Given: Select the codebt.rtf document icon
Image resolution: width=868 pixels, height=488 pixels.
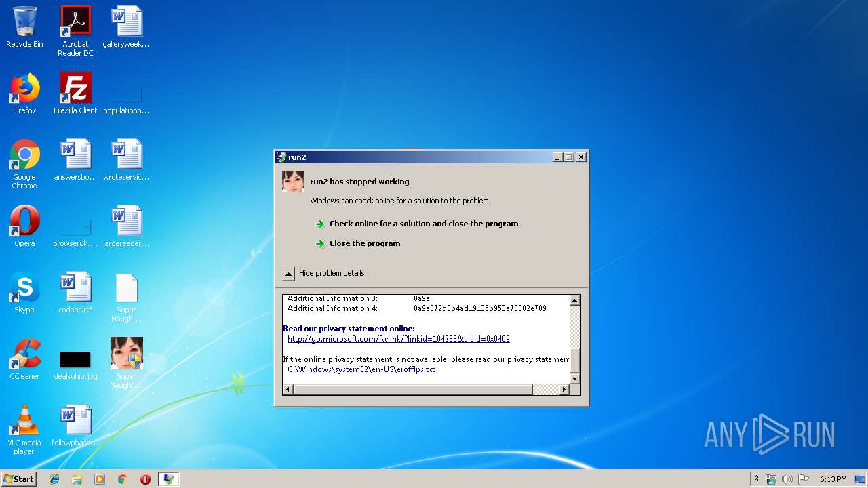Looking at the screenshot, I should 75,293.
